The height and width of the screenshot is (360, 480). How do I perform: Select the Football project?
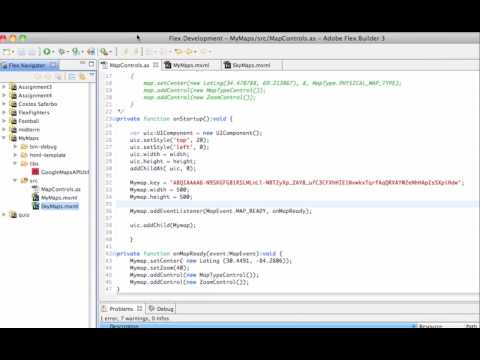coord(25,121)
